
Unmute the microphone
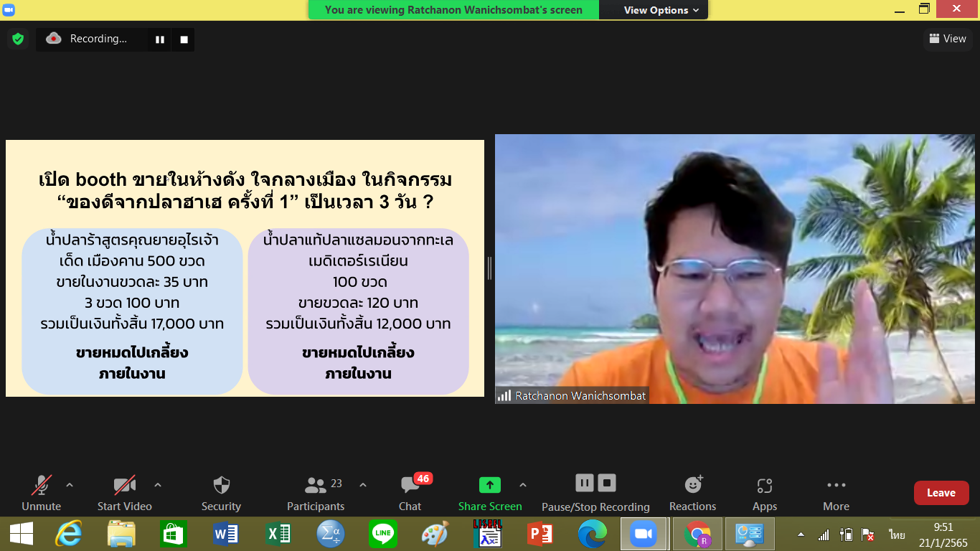(41, 493)
